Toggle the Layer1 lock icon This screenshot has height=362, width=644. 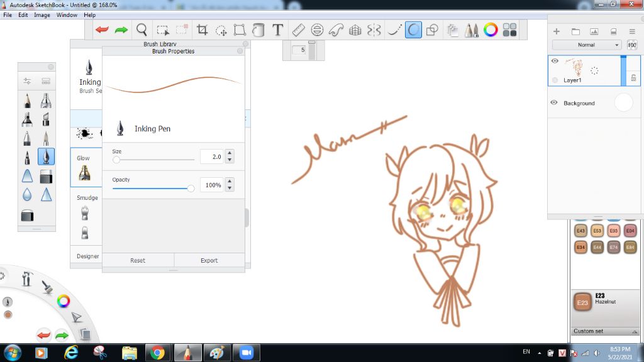tap(633, 77)
